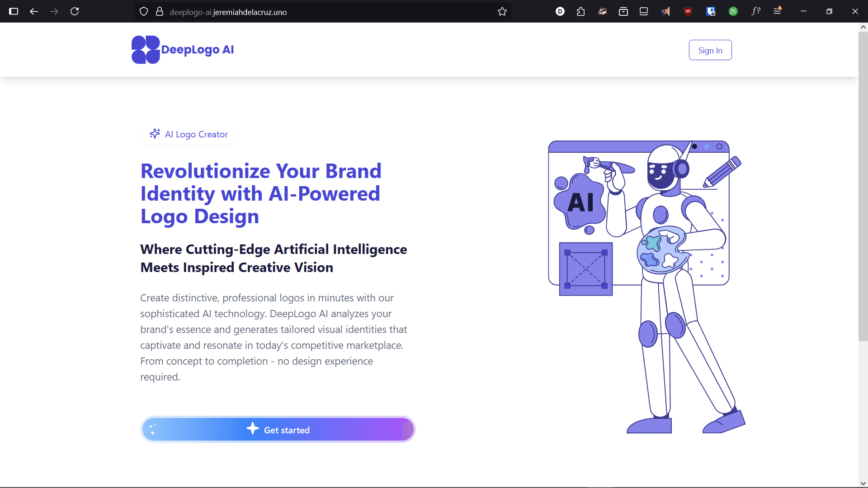
Task: Reload the current page
Action: [75, 11]
